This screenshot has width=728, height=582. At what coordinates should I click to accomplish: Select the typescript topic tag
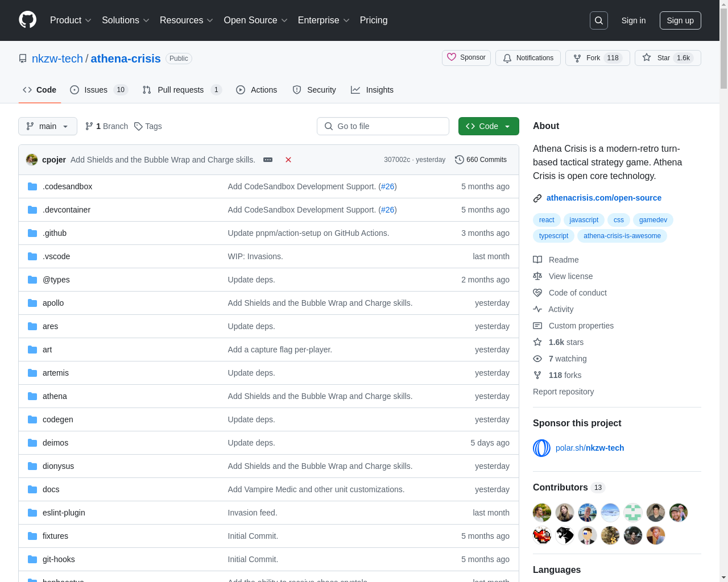pyautogui.click(x=553, y=236)
